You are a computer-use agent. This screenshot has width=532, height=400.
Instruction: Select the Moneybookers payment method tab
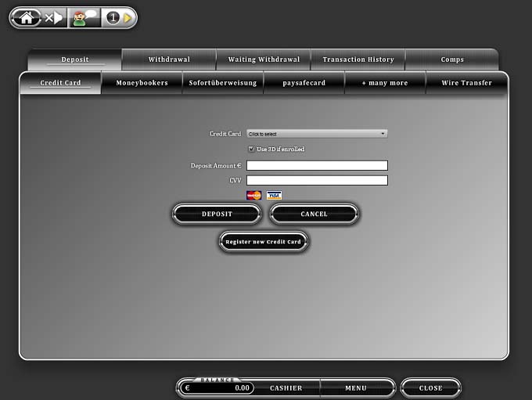point(142,83)
